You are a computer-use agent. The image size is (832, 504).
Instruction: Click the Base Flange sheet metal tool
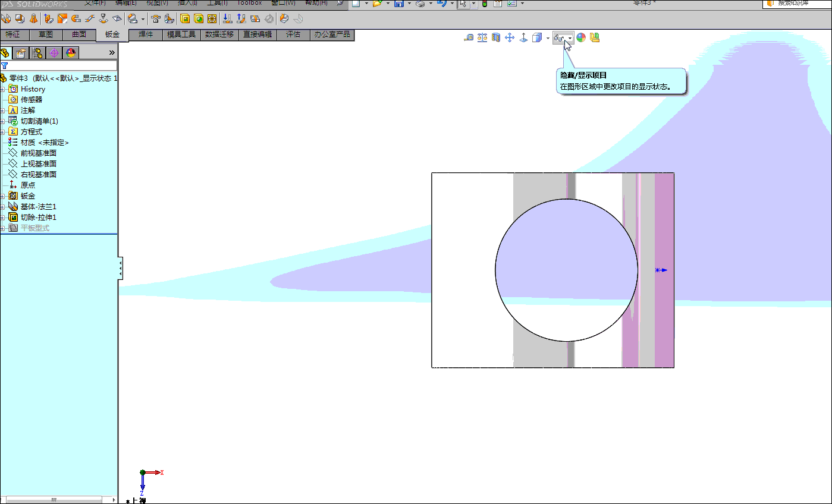tap(6, 18)
